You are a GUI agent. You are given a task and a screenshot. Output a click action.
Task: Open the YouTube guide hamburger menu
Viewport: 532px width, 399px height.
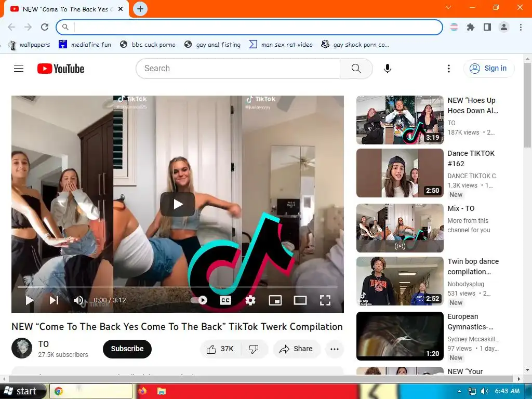[x=19, y=69]
